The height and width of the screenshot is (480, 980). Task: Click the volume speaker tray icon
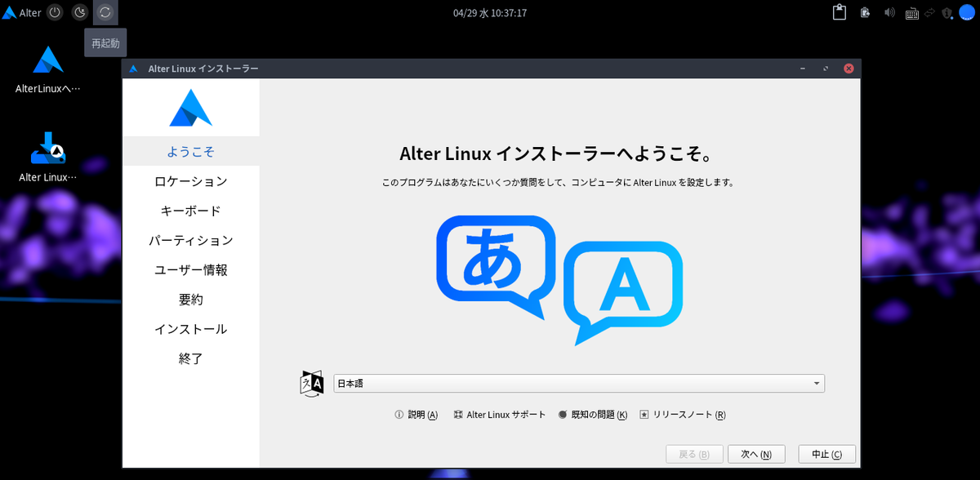pyautogui.click(x=889, y=12)
